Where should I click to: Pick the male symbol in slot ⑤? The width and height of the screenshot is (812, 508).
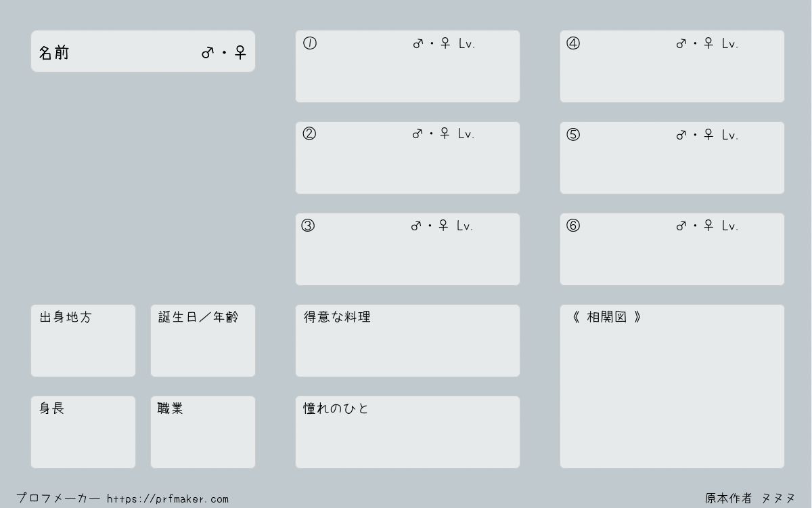(681, 135)
